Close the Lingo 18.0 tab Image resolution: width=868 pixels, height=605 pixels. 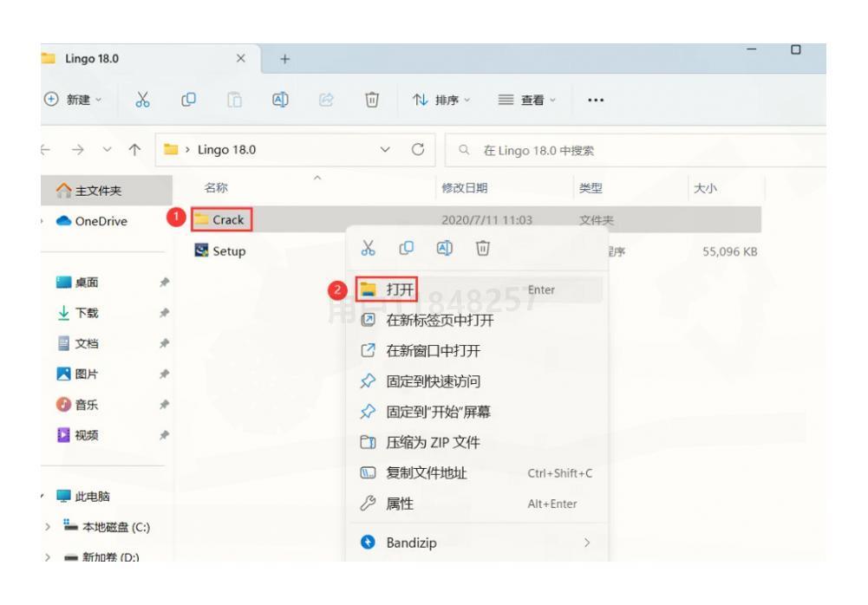click(x=241, y=58)
